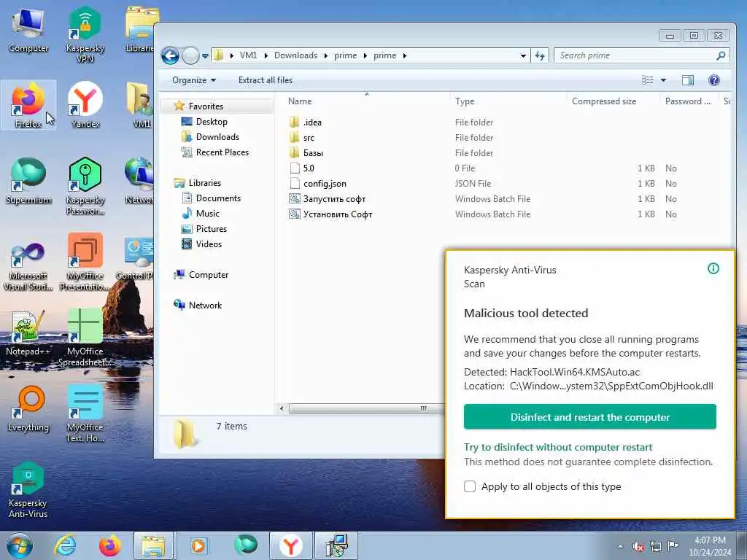The height and width of the screenshot is (560, 747).
Task: Click the Search prime input field
Action: click(642, 55)
